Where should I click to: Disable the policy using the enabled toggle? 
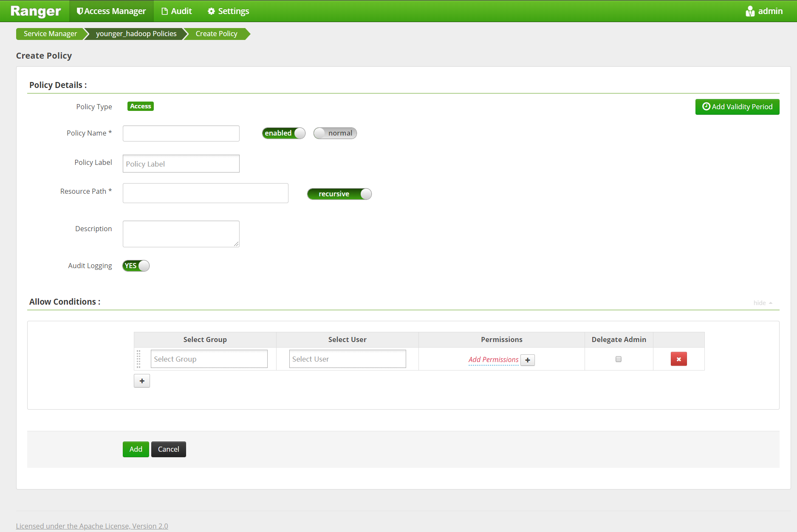tap(283, 133)
